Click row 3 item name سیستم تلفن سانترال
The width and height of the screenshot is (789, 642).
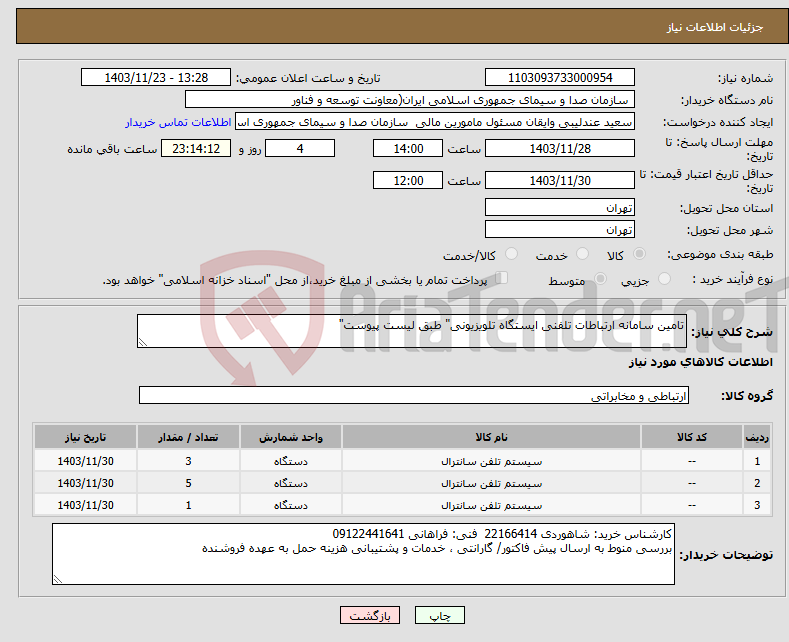491,505
